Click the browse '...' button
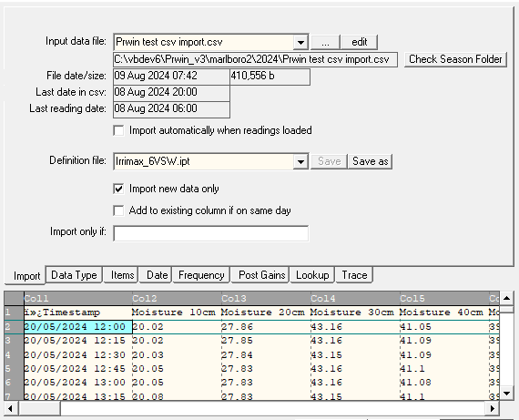This screenshot has height=420, width=519. pyautogui.click(x=325, y=43)
